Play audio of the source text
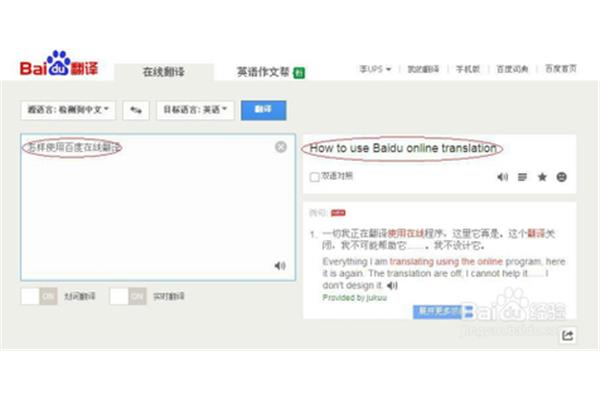The width and height of the screenshot is (600, 400). pos(280,265)
